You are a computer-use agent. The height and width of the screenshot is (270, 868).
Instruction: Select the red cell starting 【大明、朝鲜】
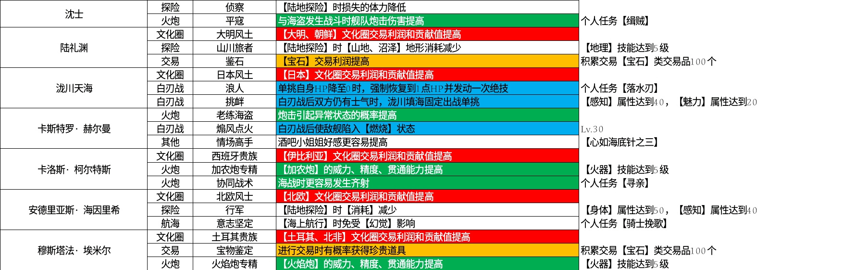pyautogui.click(x=427, y=34)
